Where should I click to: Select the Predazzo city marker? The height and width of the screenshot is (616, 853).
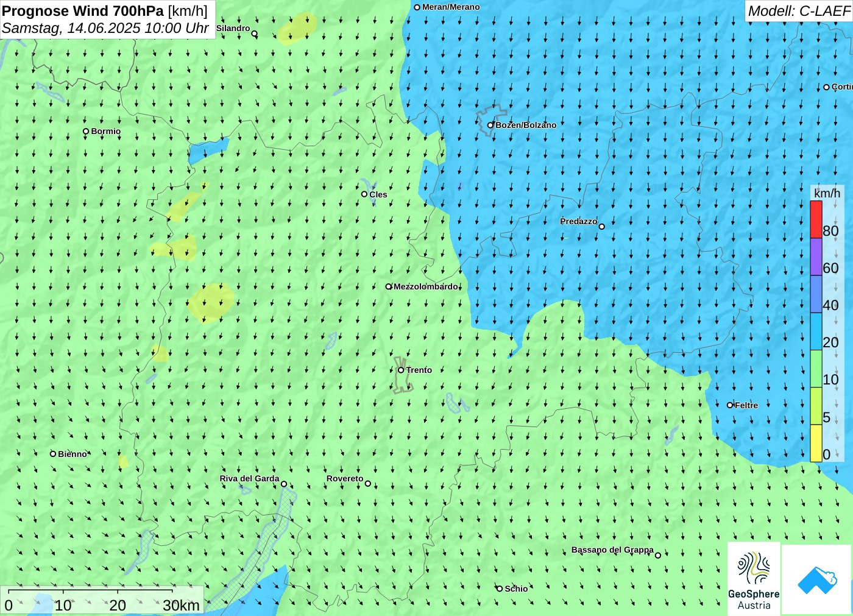pyautogui.click(x=602, y=226)
